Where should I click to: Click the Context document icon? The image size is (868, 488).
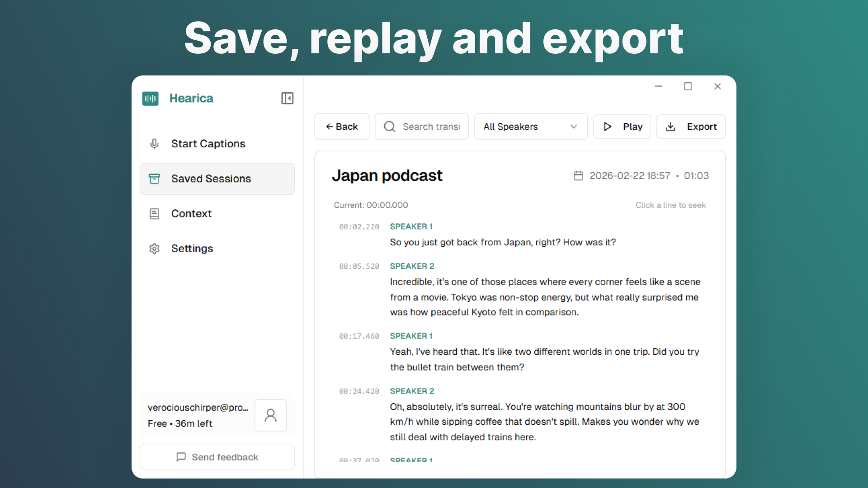(x=154, y=214)
